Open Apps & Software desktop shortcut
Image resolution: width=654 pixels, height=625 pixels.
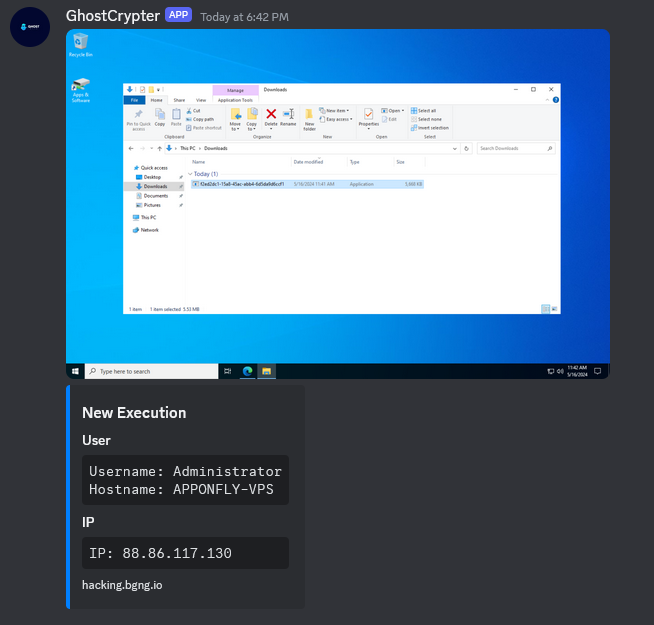click(x=80, y=90)
